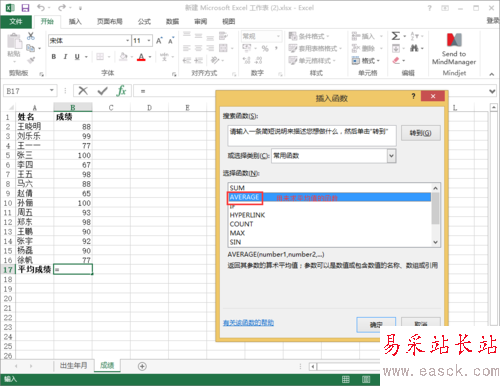The width and height of the screenshot is (500, 386).
Task: Click the Copy icon in clipboard group
Action: pyautogui.click(x=31, y=48)
